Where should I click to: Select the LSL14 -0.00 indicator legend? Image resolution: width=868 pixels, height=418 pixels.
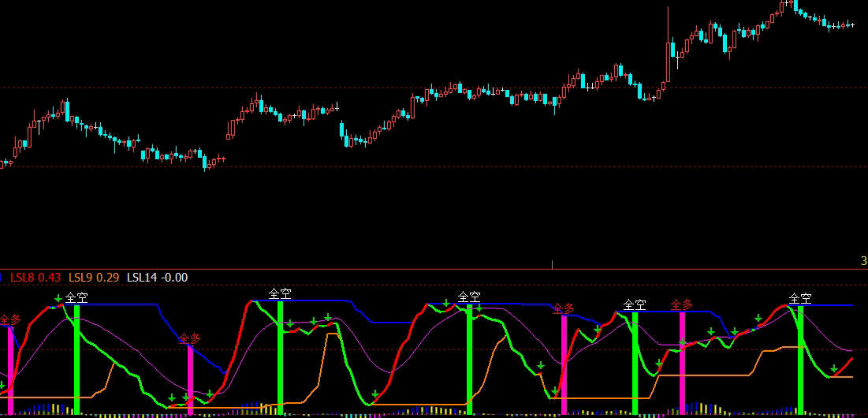pyautogui.click(x=157, y=278)
